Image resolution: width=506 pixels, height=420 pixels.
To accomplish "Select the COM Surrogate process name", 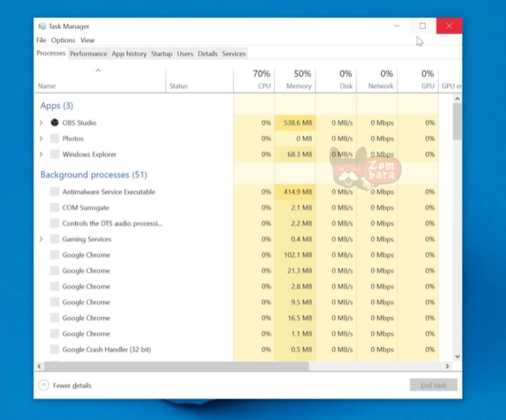I will click(86, 208).
